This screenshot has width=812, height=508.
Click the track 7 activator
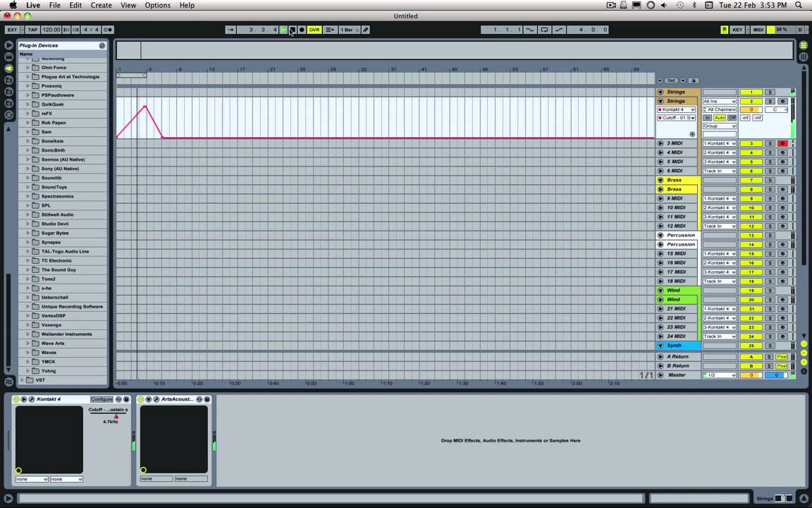[x=751, y=181]
